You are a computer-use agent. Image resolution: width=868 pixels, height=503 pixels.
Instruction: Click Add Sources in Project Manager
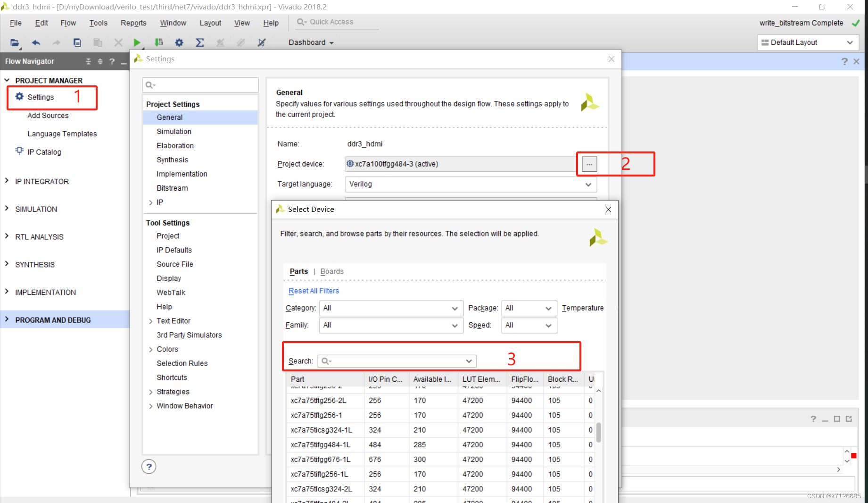[48, 116]
